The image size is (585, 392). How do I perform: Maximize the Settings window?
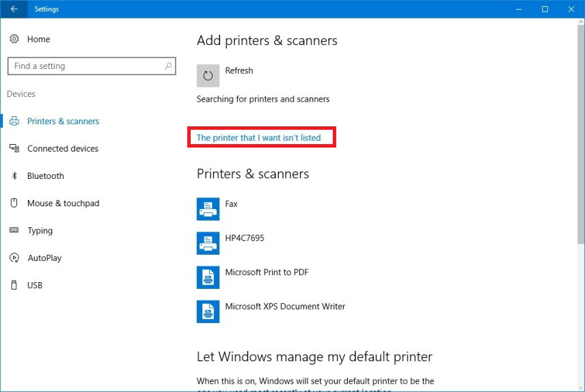click(x=545, y=9)
